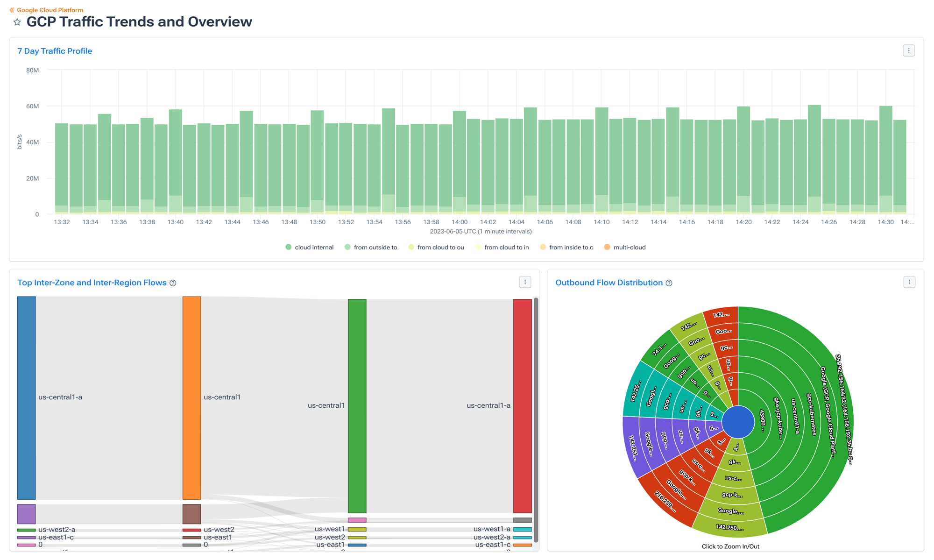Click the sunburst center to zoom out
Image resolution: width=934 pixels, height=560 pixels.
coord(739,421)
